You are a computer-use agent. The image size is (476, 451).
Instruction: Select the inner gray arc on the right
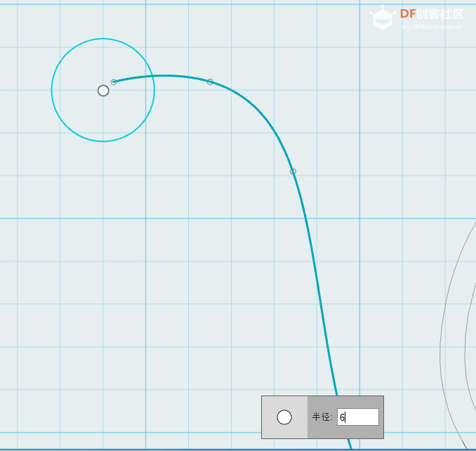point(466,351)
